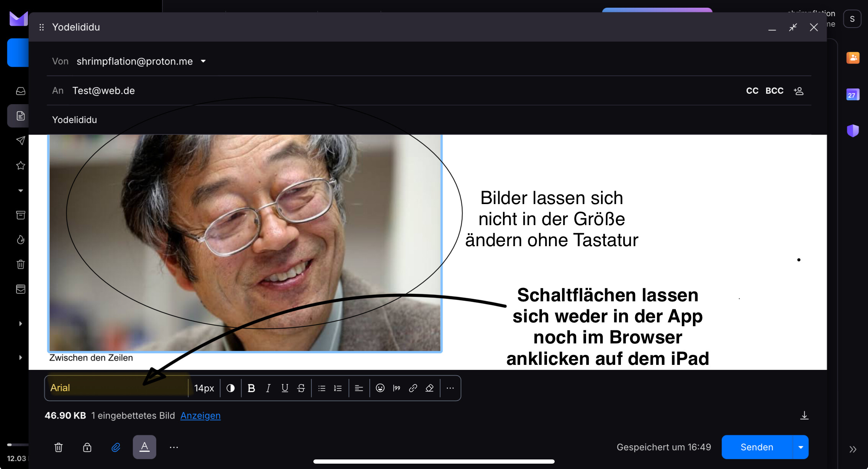
Task: Open the user account menu S
Action: coord(852,19)
